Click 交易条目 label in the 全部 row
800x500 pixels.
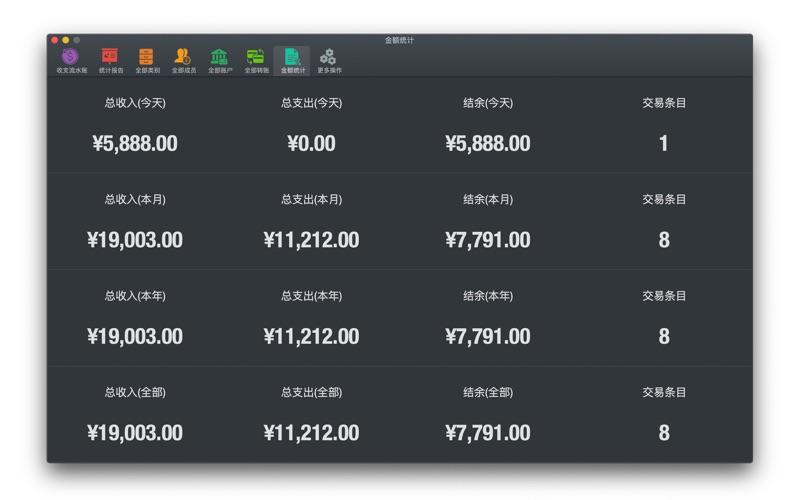point(664,392)
